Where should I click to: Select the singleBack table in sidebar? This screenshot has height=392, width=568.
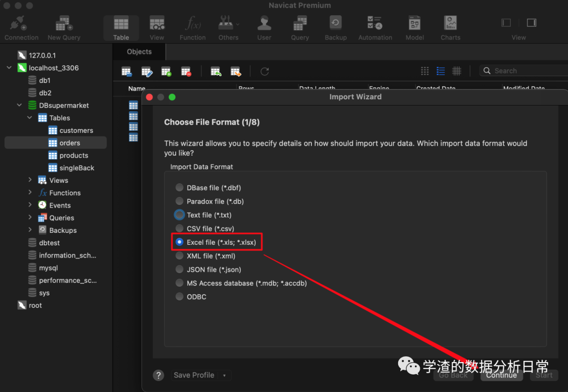click(x=71, y=168)
